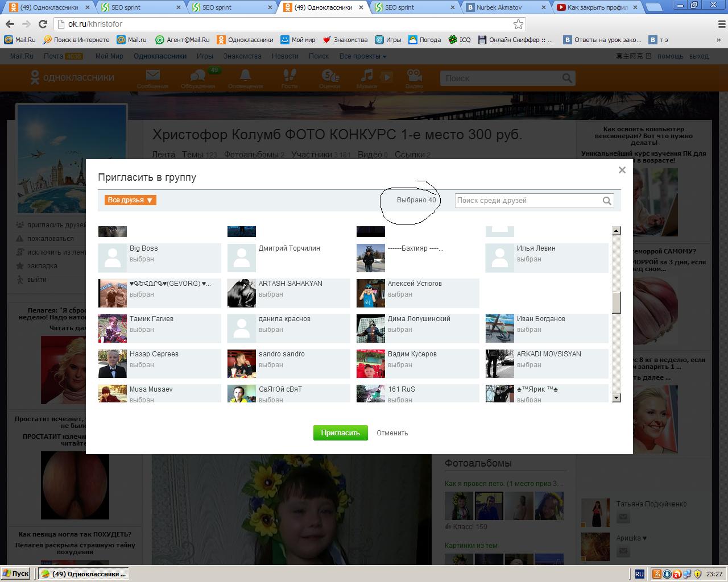Deselect friend Дмитрий Торчилин
The image size is (728, 582).
288,257
